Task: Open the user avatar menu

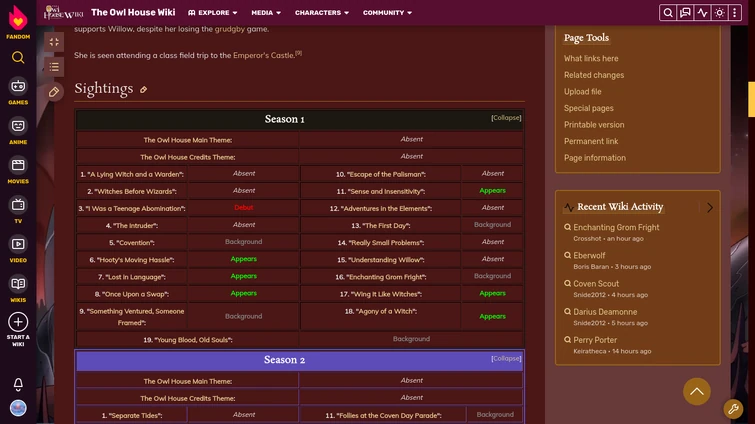Action: coord(18,408)
